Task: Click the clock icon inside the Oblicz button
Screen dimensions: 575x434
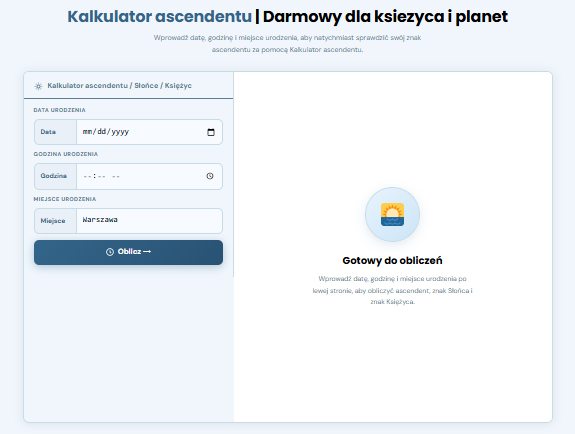Action: coord(110,252)
